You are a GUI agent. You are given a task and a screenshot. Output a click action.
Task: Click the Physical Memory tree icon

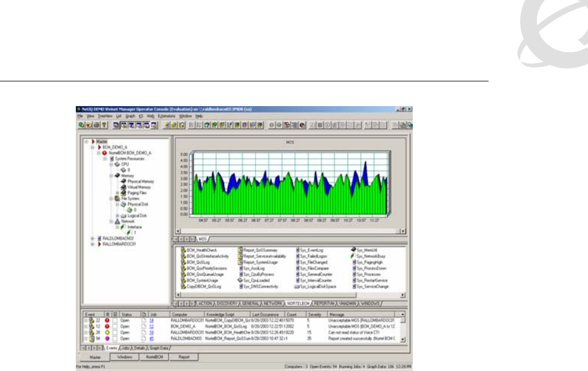123,182
